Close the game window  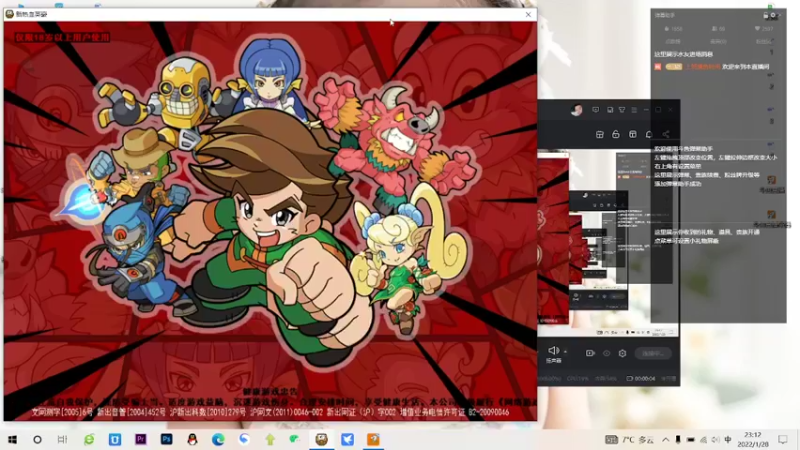[528, 14]
